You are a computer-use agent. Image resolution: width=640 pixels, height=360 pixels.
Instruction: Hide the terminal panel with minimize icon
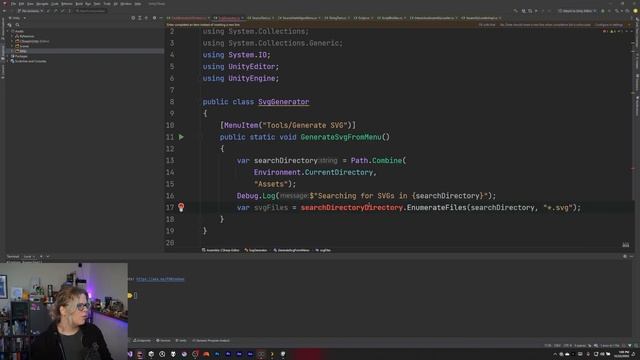point(631,256)
